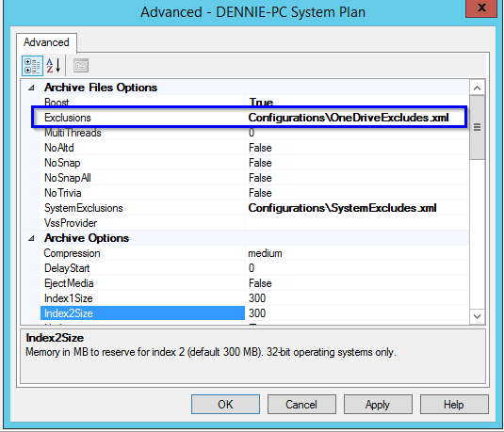The image size is (504, 432).
Task: Click the NoAltd False value
Action: point(260,148)
